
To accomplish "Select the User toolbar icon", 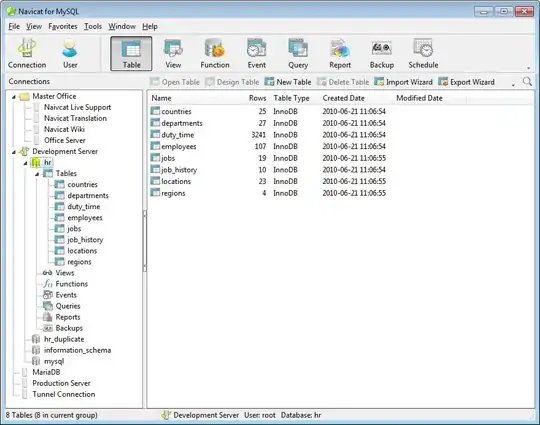I will pyautogui.click(x=70, y=53).
